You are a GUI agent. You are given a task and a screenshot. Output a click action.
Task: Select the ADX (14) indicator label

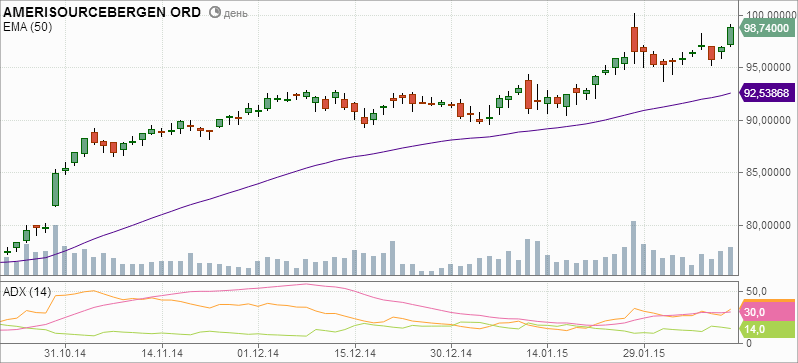tap(27, 292)
